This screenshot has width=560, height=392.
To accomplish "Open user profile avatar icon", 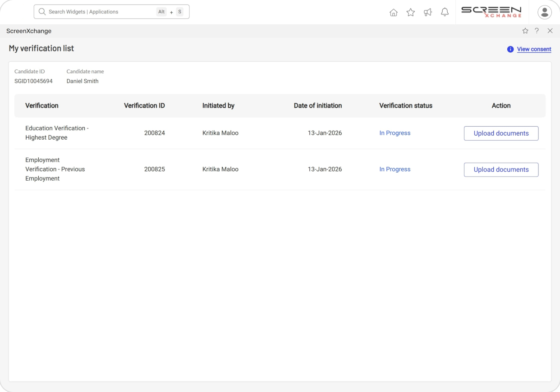I will pyautogui.click(x=545, y=12).
